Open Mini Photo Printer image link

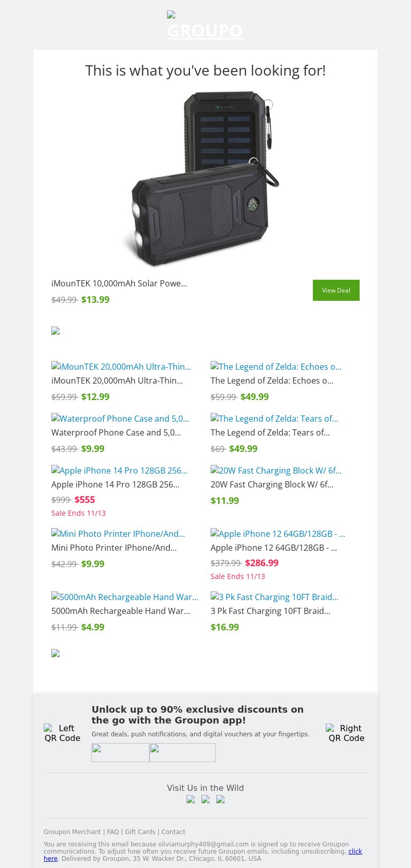pos(118,534)
